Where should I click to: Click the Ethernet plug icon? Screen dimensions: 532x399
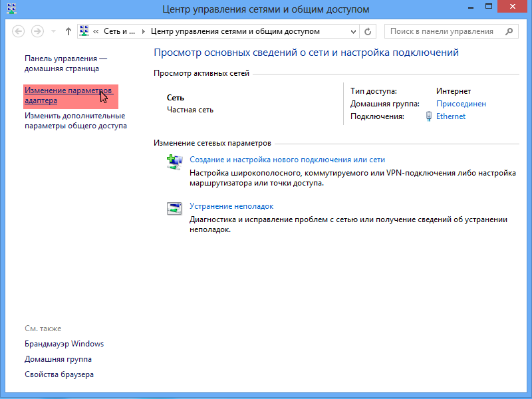tap(429, 116)
